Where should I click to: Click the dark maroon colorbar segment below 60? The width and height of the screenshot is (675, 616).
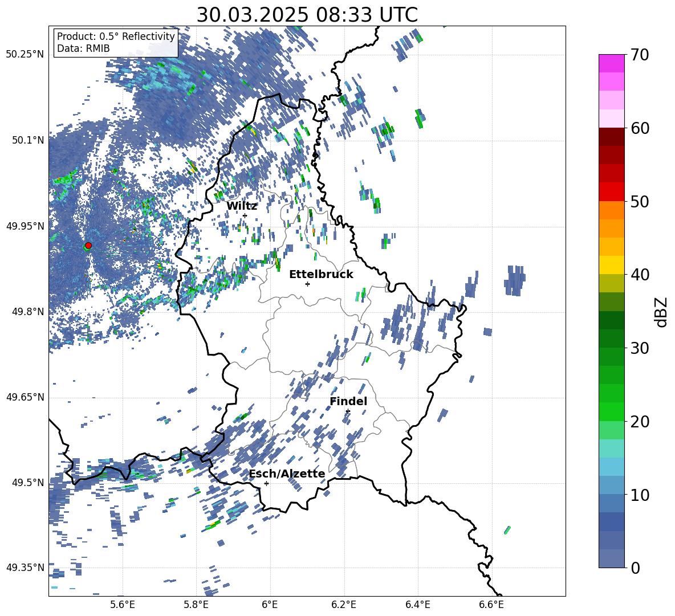point(611,137)
